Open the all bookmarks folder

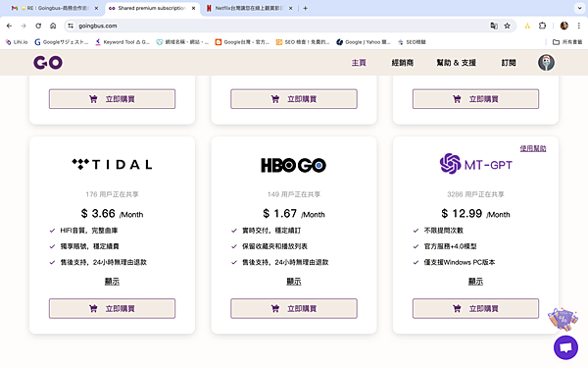567,42
